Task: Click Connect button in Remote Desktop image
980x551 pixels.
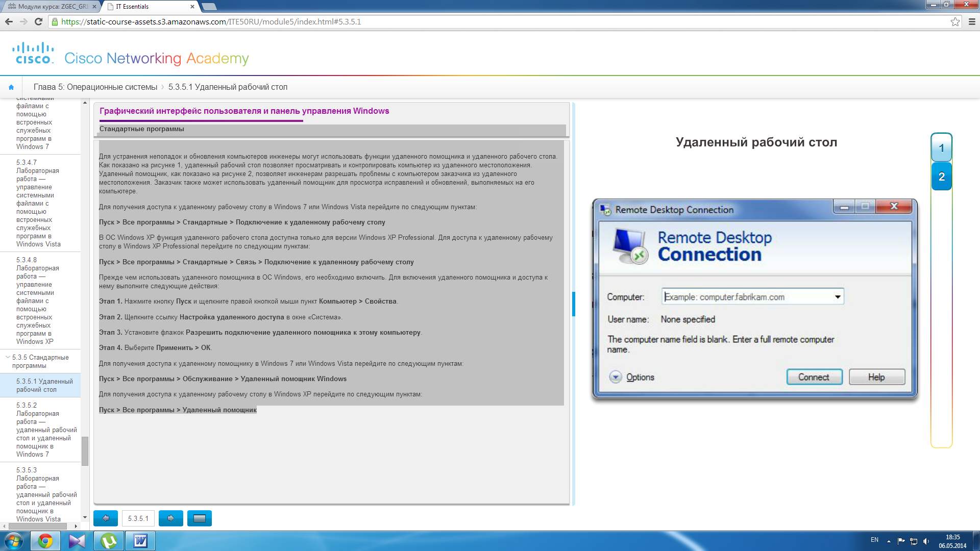Action: [814, 377]
